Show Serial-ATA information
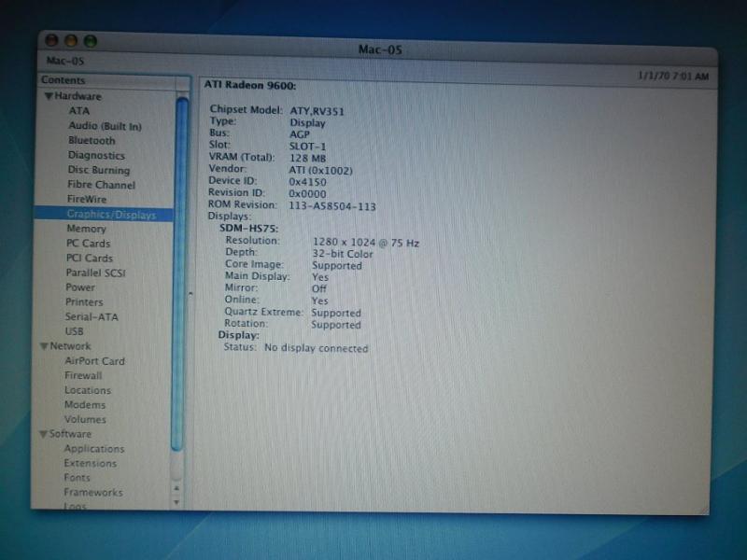Viewport: 747px width, 560px height. coord(92,316)
